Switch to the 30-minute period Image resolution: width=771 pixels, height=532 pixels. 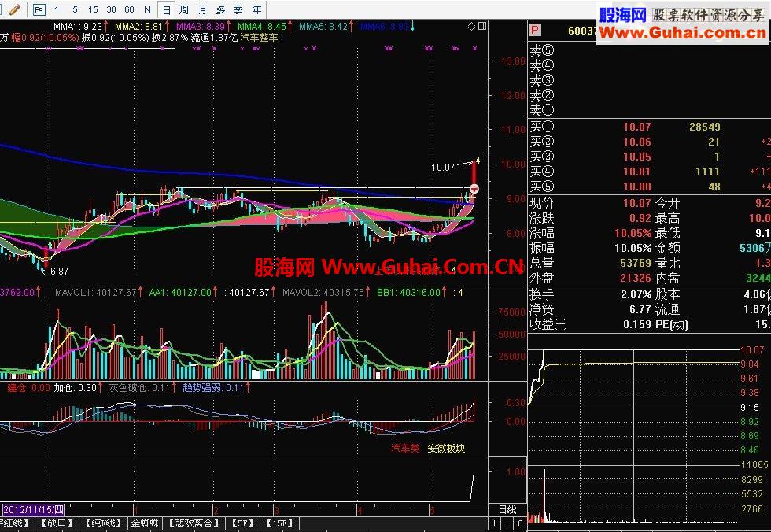tap(111, 9)
